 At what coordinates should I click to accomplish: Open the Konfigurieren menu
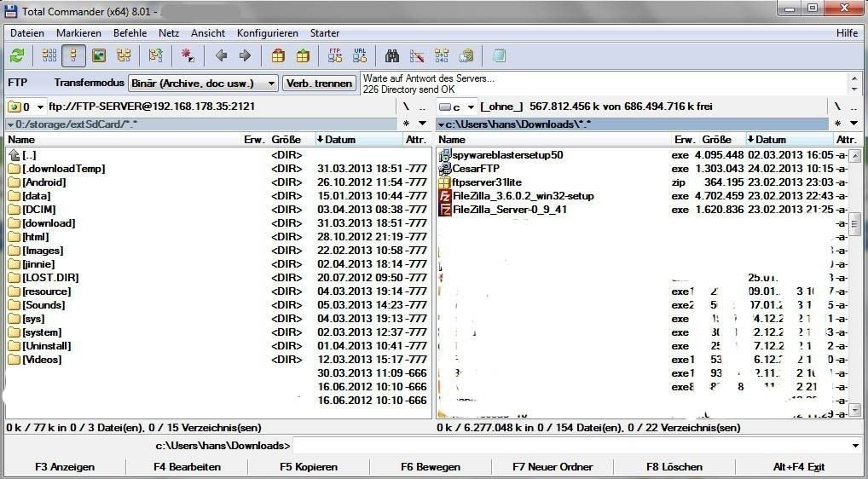[268, 33]
